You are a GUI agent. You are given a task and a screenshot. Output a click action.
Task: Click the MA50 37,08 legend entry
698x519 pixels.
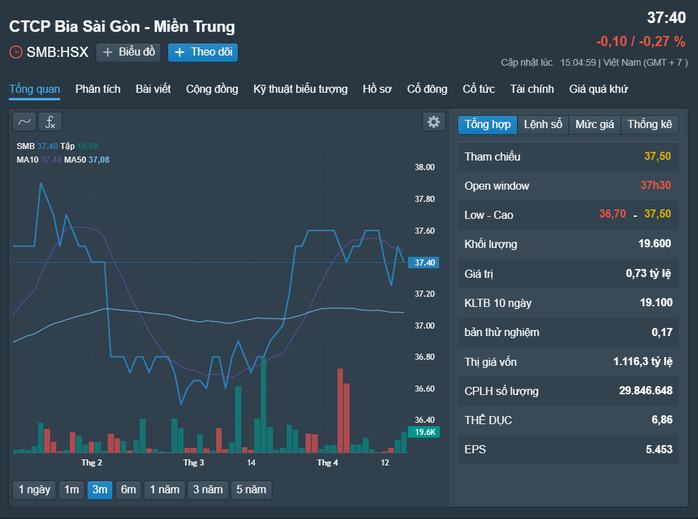[87, 160]
